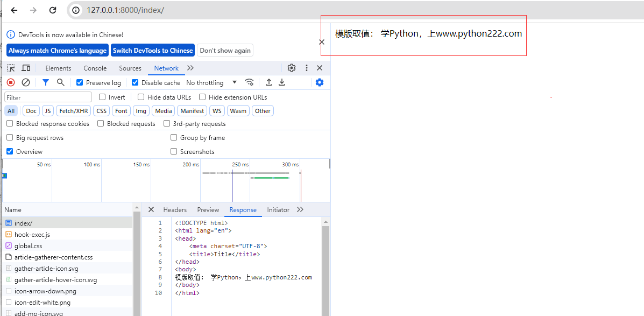The height and width of the screenshot is (316, 644).
Task: Enable Group by frame checkbox
Action: pos(174,138)
